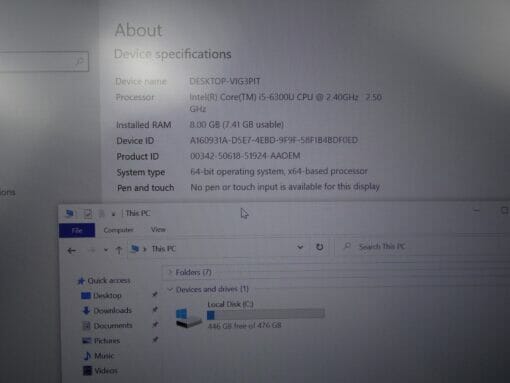The image size is (510, 383).
Task: Click the Music note icon
Action: 87,356
